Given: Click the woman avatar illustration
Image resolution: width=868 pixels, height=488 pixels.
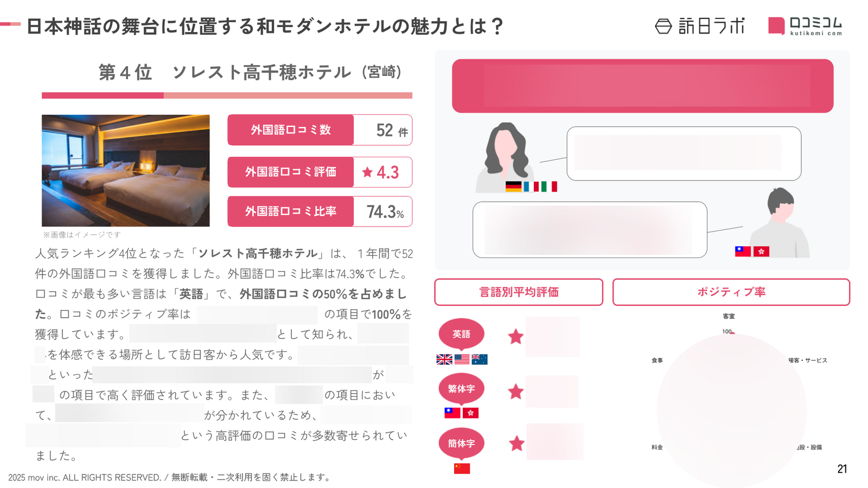Looking at the screenshot, I should [x=505, y=157].
